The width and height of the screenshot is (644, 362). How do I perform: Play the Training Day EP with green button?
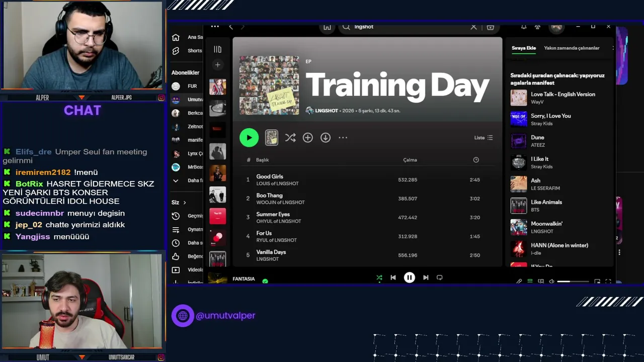pos(249,138)
